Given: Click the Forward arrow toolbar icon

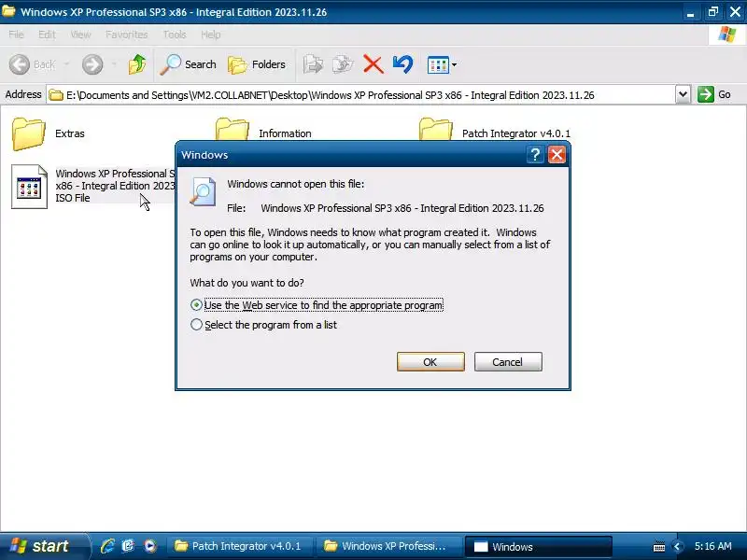Looking at the screenshot, I should pos(92,64).
